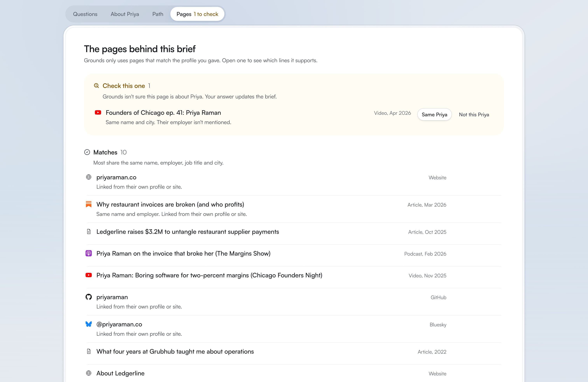The image size is (588, 382).
Task: Click The pages behind this brief heading
Action: (x=140, y=49)
